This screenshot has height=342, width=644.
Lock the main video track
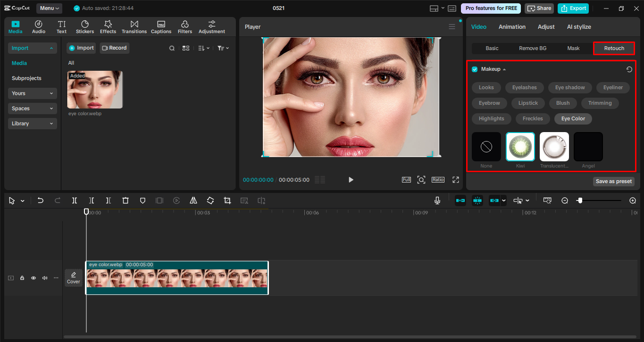(22, 278)
